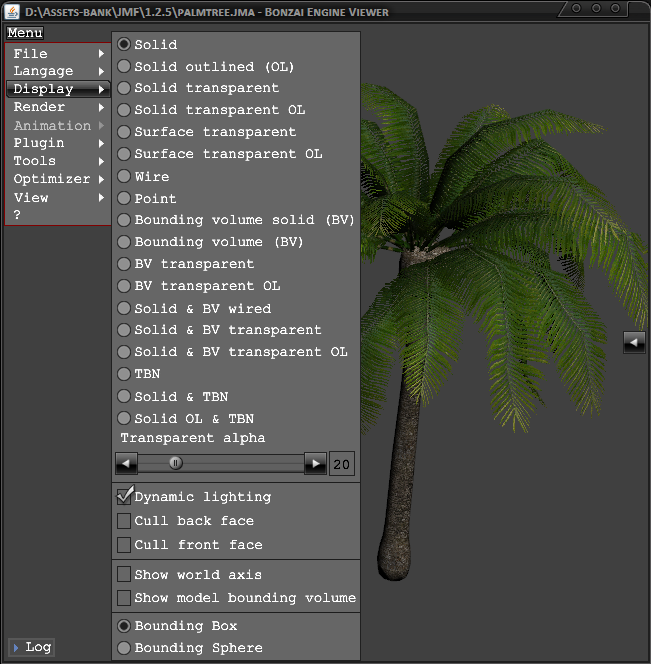Click the Menu button
651x664 pixels.
(25, 33)
